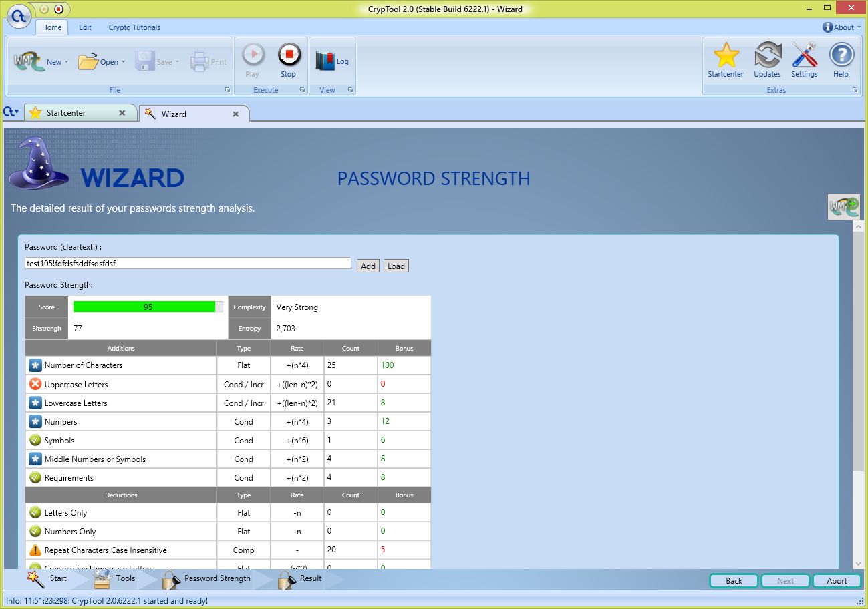868x609 pixels.
Task: Open the About dropdown menu
Action: point(842,27)
